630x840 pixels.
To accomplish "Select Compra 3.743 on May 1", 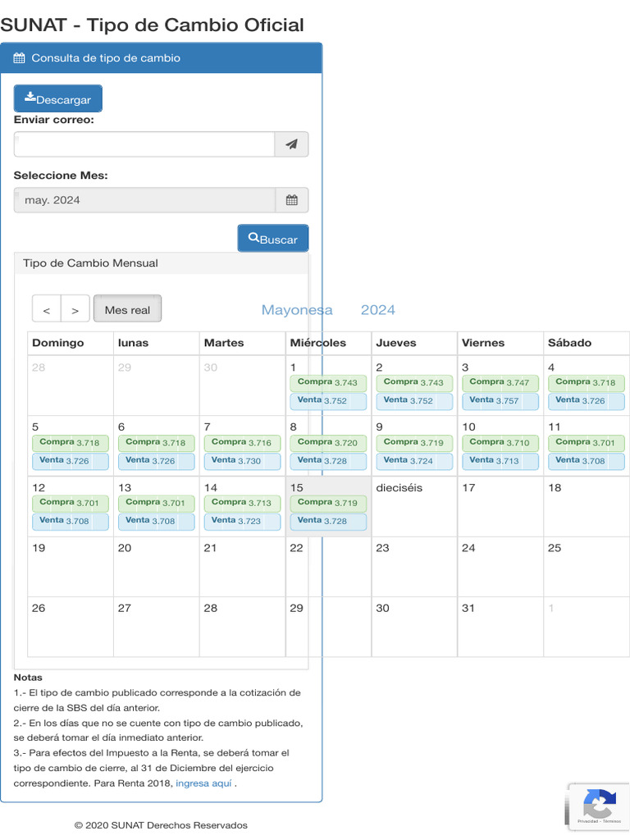I will click(328, 382).
